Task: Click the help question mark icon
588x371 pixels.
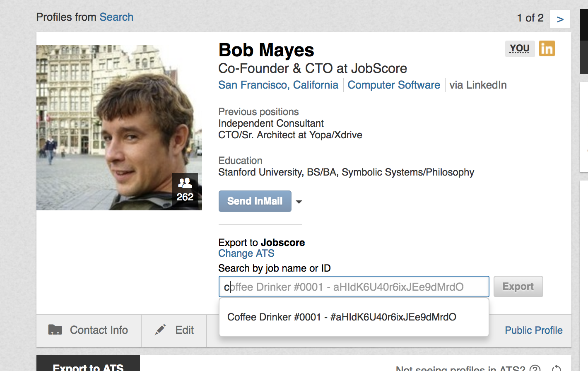Action: [x=535, y=369]
